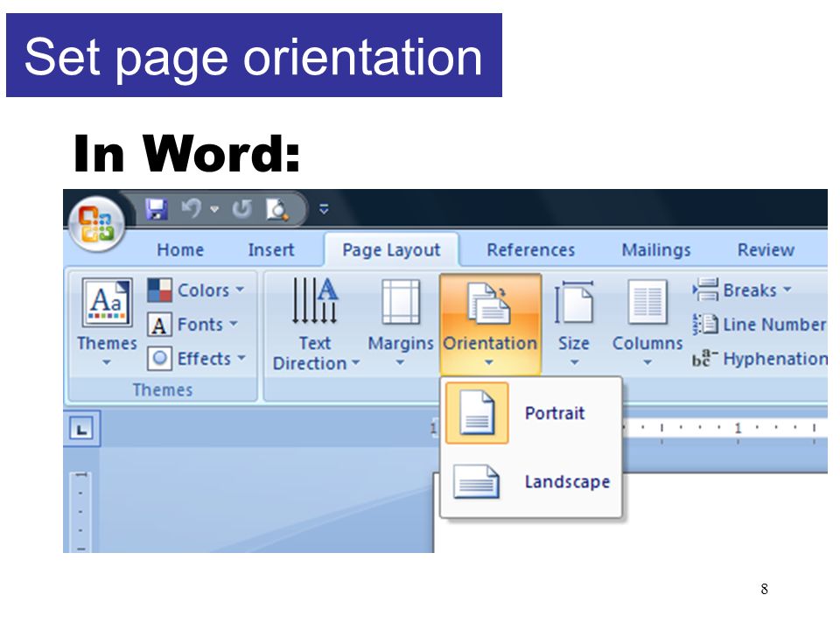Click the Undo arrow icon

pos(192,208)
